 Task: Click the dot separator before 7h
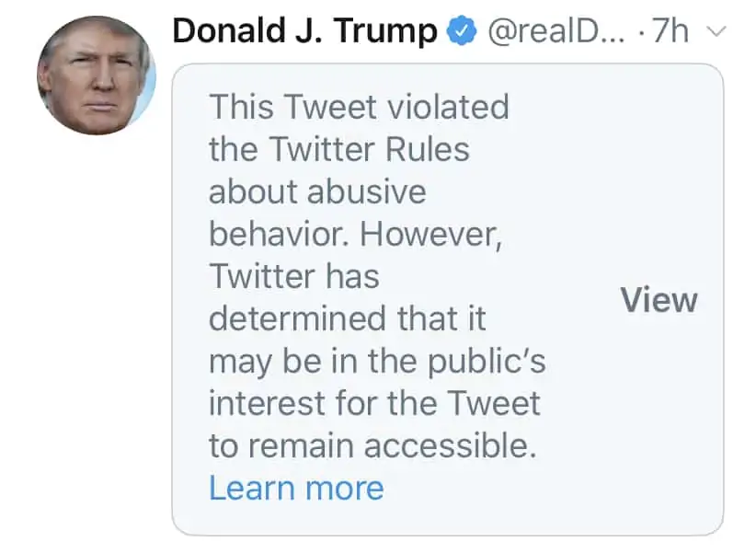tap(641, 33)
